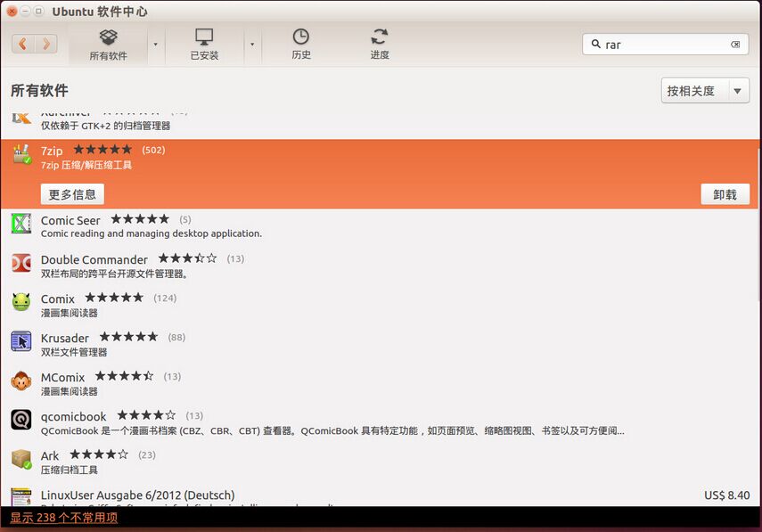Select the Ark title text
Image resolution: width=762 pixels, height=532 pixels.
pos(50,456)
